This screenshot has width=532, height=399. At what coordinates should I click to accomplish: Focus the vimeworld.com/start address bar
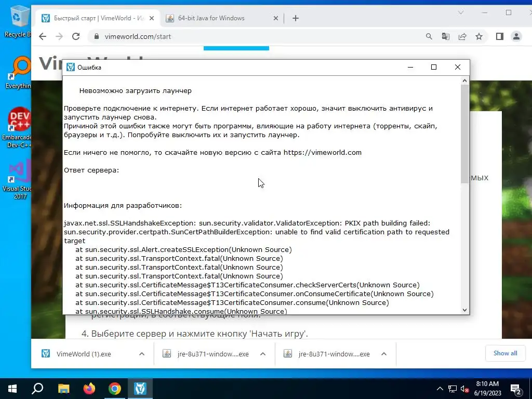tap(255, 37)
